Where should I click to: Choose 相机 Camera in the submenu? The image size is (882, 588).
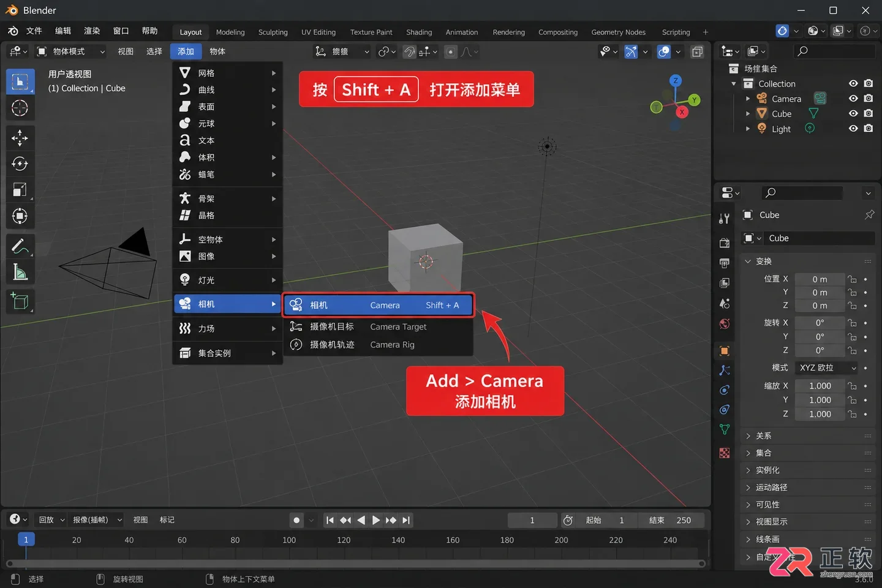[378, 305]
